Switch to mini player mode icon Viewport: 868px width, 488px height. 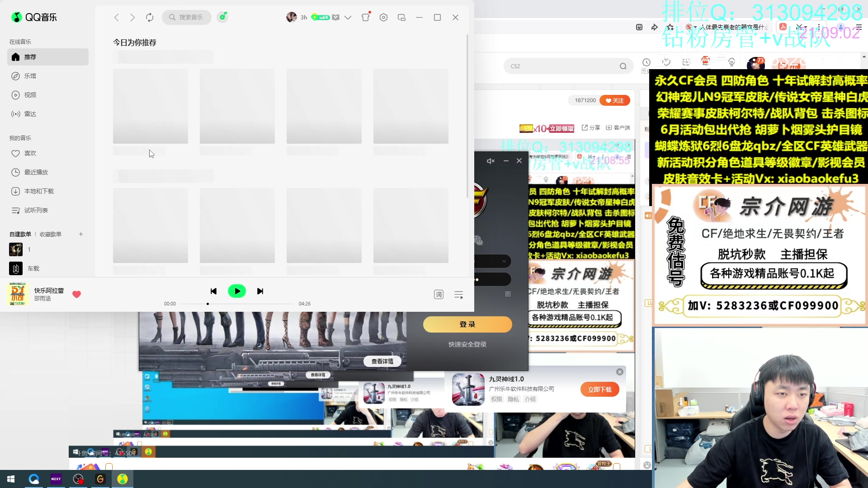click(x=401, y=17)
